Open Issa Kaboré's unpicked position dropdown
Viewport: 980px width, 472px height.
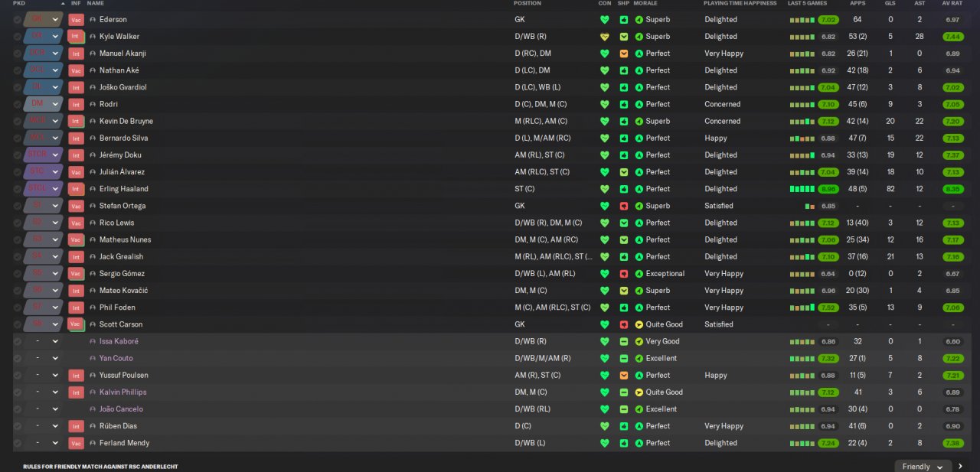(42, 341)
